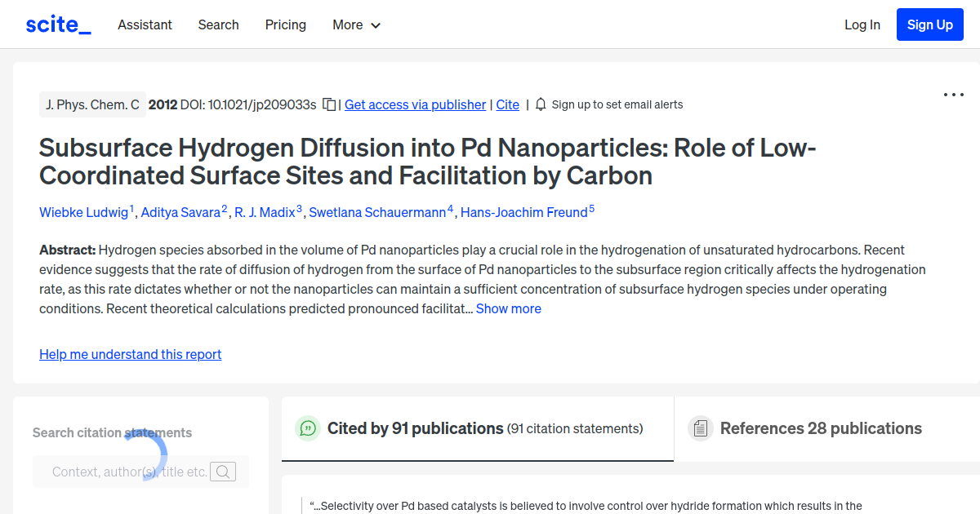Viewport: 980px width, 514px height.
Task: Click the Cite link
Action: [507, 104]
